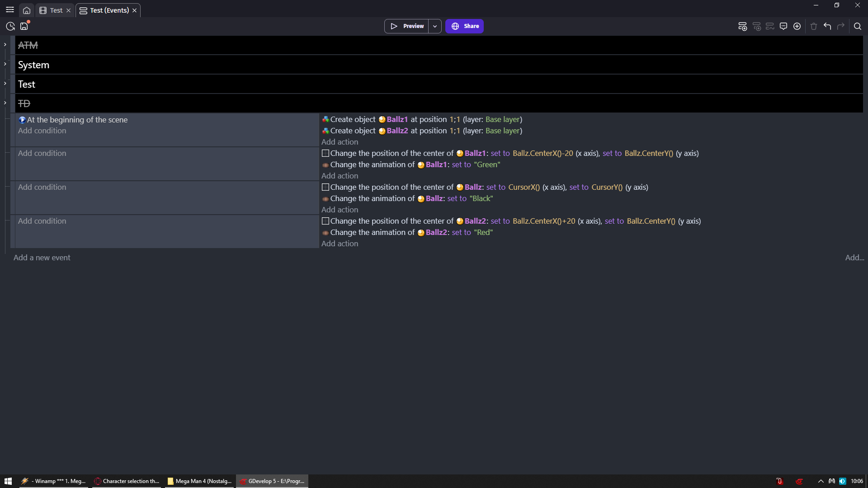This screenshot has width=868, height=488.
Task: Open the project history clock icon
Action: pyautogui.click(x=10, y=26)
